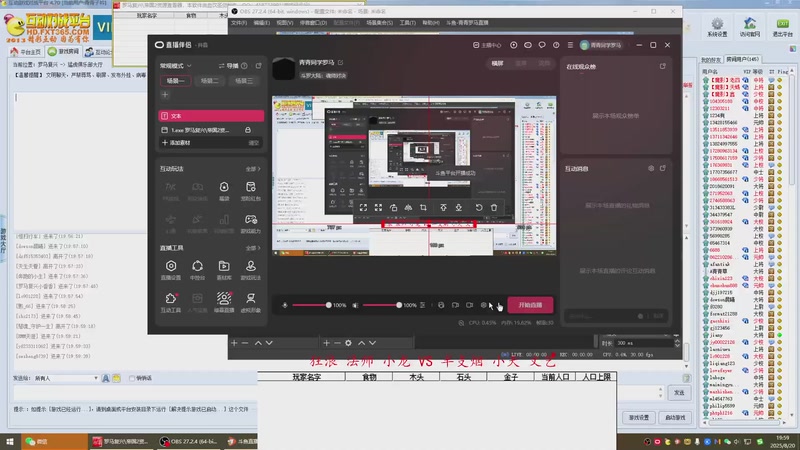Open the 游戏房间 tab in the platform window

coord(64,52)
